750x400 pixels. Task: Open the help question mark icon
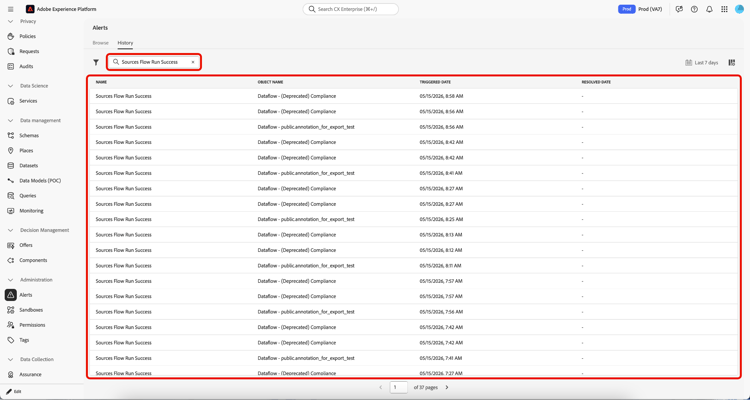point(694,9)
